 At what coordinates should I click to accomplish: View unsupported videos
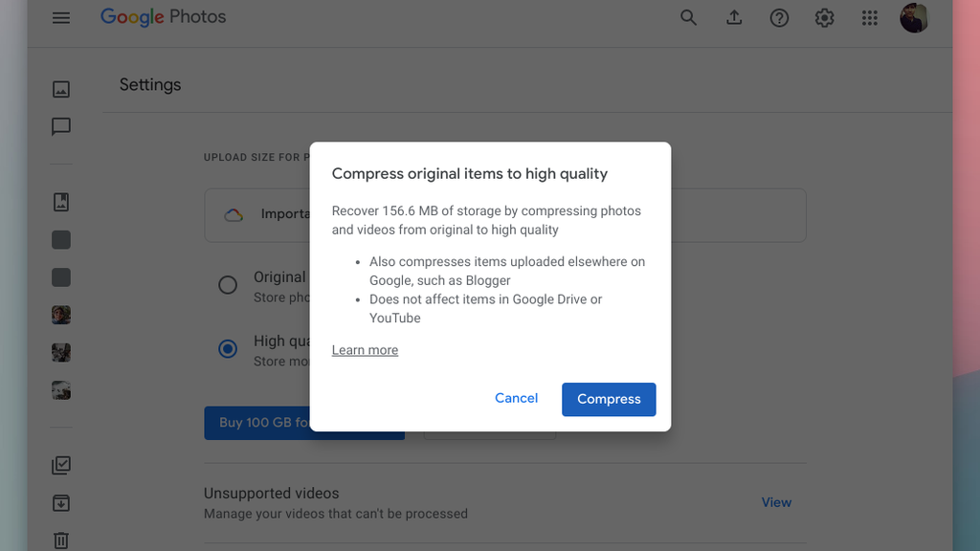click(x=776, y=502)
